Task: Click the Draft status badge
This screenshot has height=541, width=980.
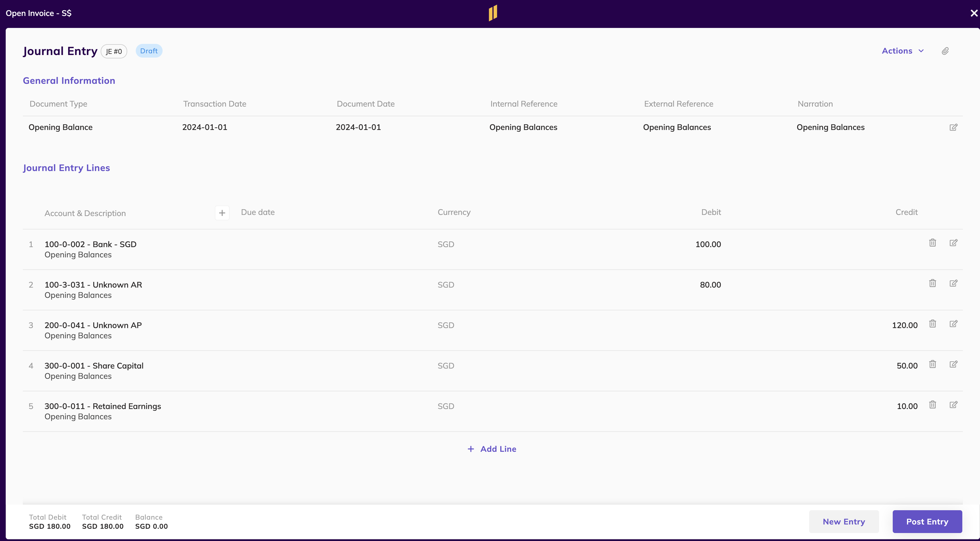Action: [149, 51]
